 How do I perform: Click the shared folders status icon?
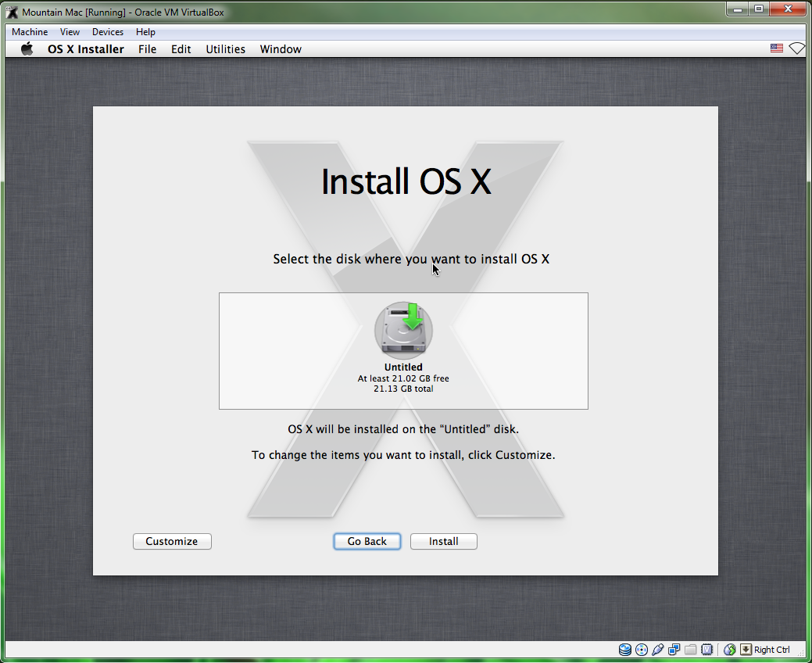click(x=690, y=650)
